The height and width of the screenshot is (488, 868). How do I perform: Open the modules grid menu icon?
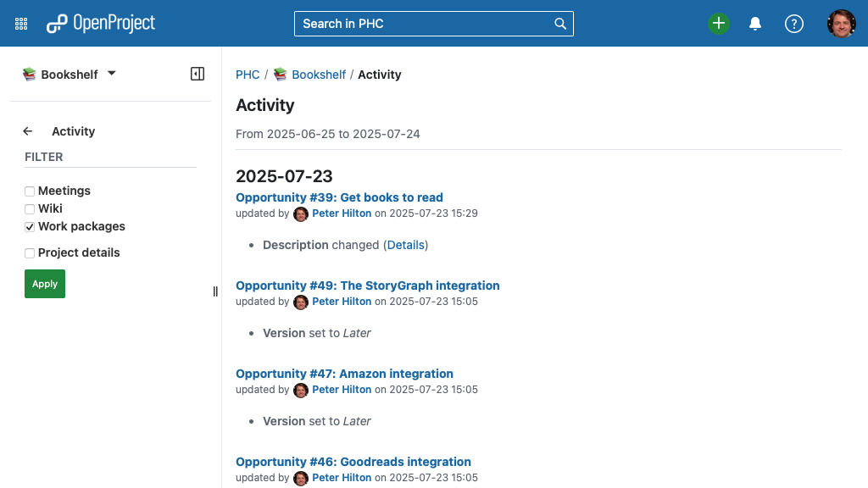point(21,24)
